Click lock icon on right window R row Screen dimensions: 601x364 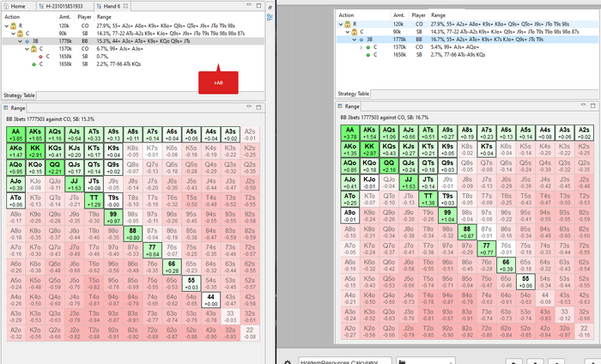347,24
